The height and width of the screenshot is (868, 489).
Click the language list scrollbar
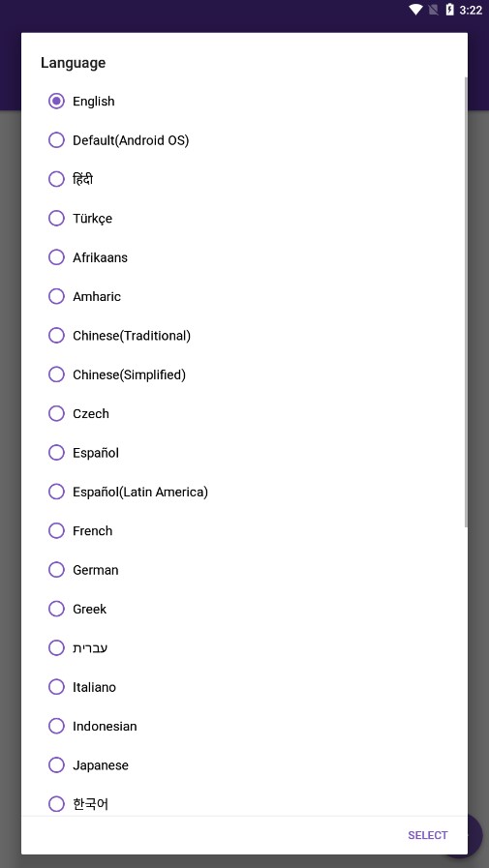tap(466, 302)
